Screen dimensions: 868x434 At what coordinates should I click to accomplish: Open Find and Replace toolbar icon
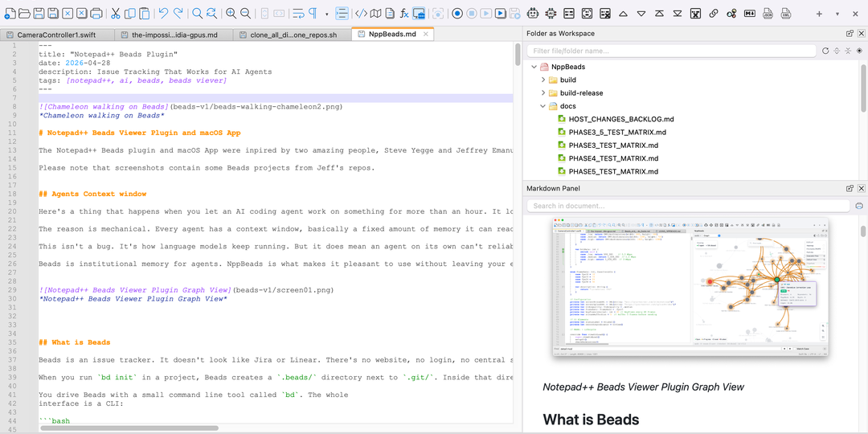(211, 14)
